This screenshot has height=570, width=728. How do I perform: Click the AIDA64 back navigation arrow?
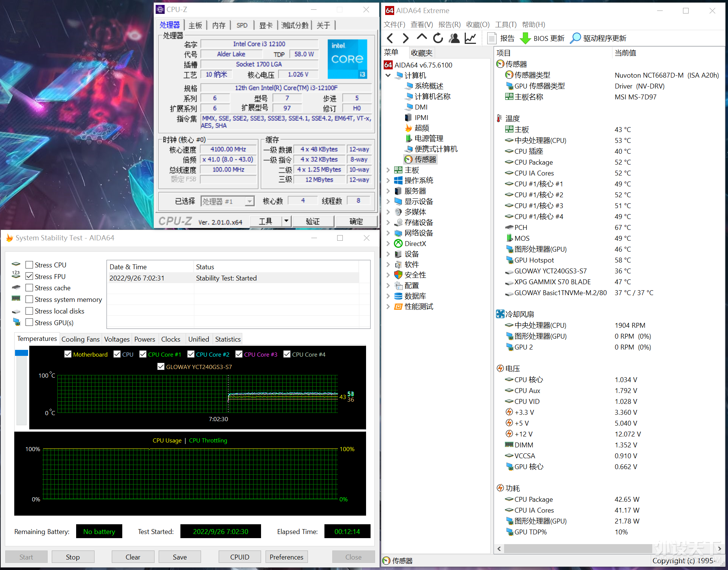(390, 38)
